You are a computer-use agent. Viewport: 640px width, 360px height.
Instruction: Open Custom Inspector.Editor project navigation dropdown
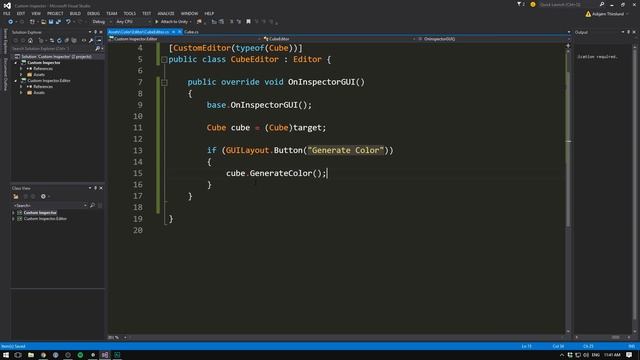pyautogui.click(x=184, y=39)
